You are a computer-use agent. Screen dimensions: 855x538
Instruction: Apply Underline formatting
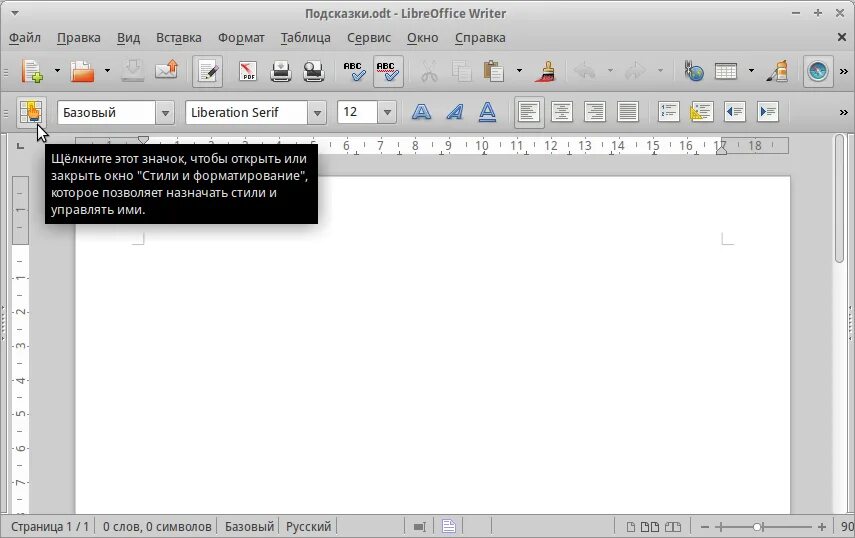487,112
